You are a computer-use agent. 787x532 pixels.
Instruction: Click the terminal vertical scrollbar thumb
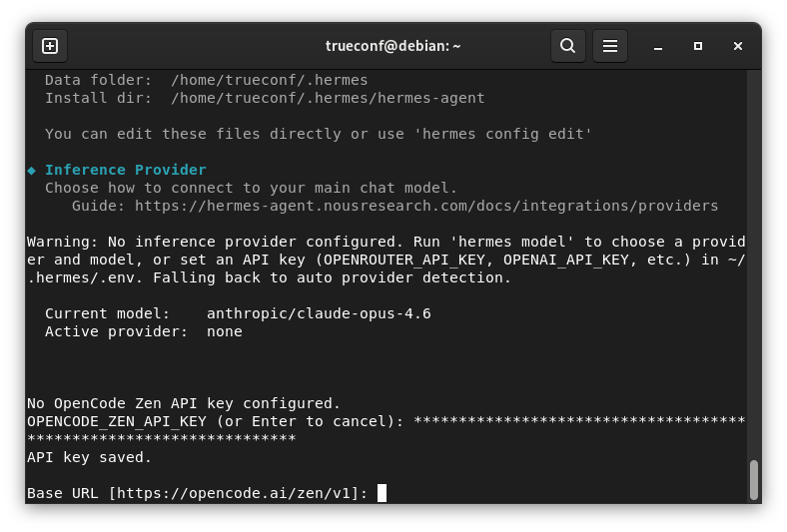click(x=753, y=480)
